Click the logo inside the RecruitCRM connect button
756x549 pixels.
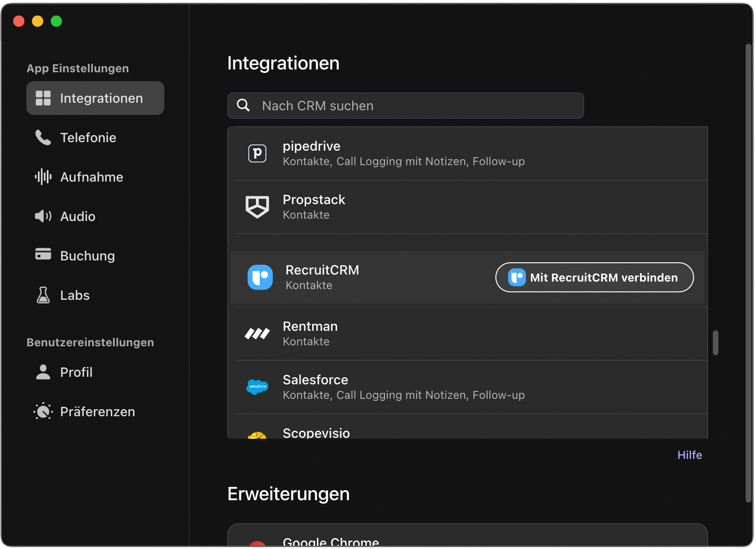coord(517,277)
